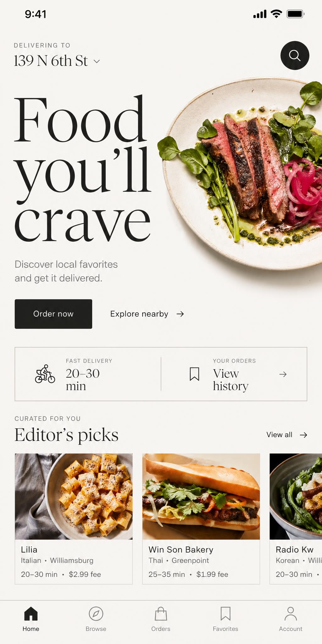The width and height of the screenshot is (322, 644).
Task: Open the Account person icon
Action: 291,613
